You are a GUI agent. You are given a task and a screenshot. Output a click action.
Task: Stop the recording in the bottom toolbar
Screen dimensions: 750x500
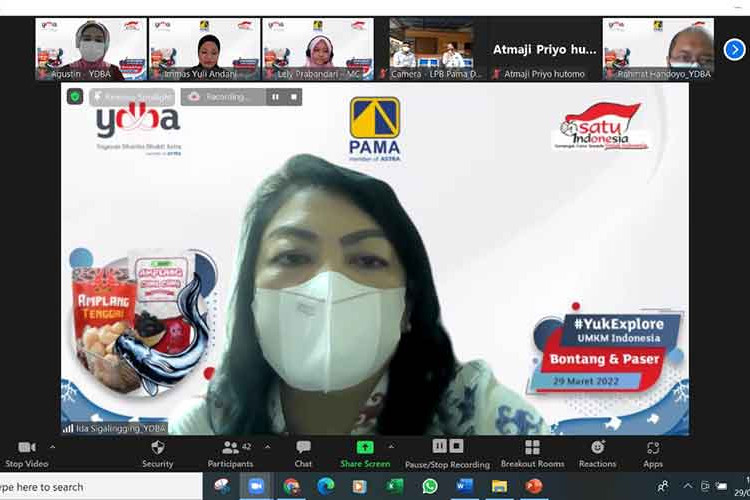pos(456,446)
